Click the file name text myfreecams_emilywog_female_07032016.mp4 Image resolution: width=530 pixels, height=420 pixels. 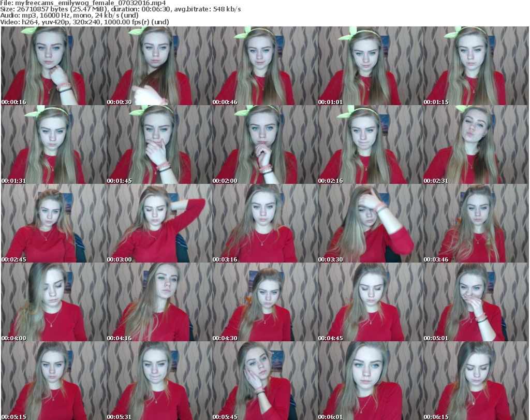pyautogui.click(x=91, y=3)
